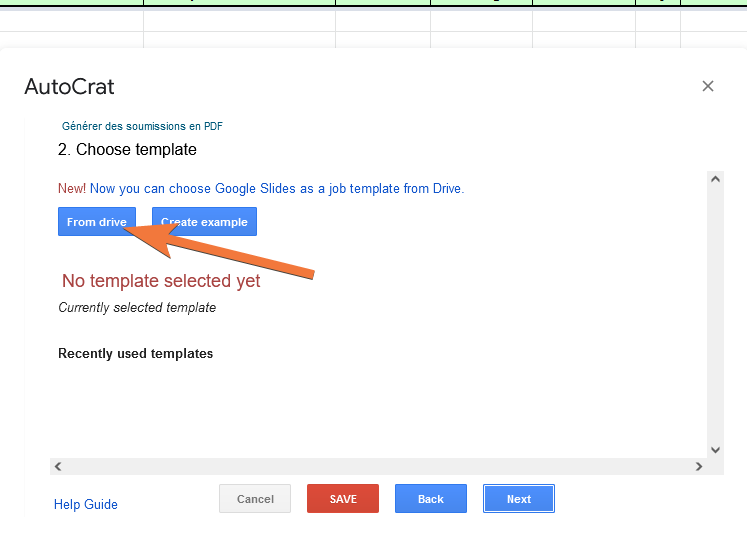Click the job name 'Générer des soumissions en PDF'

click(x=142, y=126)
